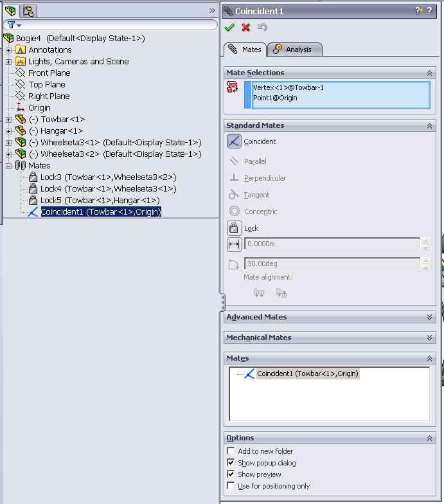Select the Front Plane
The width and height of the screenshot is (444, 504).
[x=49, y=73]
